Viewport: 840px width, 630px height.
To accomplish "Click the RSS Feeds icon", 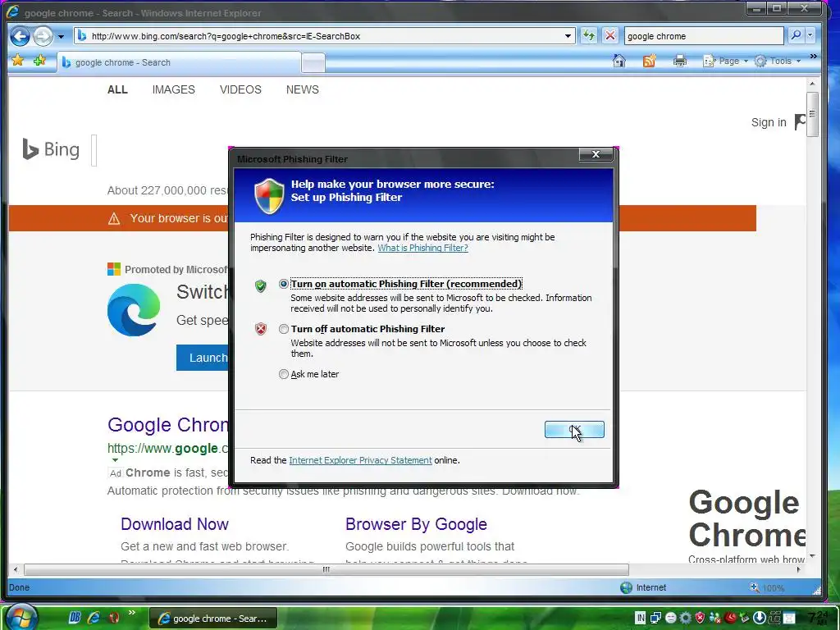I will [650, 61].
